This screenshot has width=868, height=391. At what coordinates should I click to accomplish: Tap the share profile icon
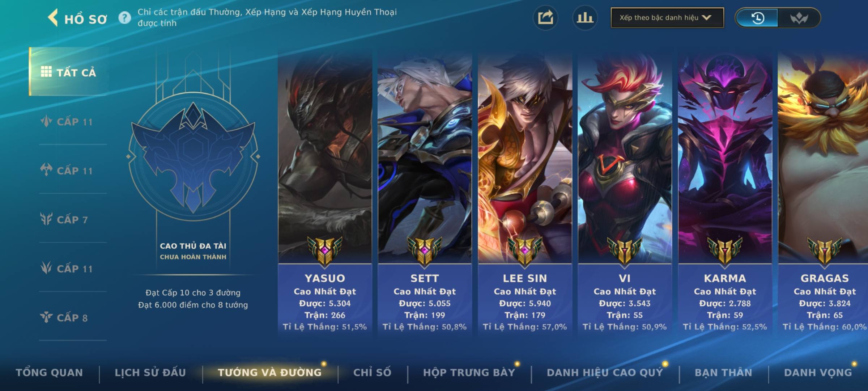coord(545,18)
